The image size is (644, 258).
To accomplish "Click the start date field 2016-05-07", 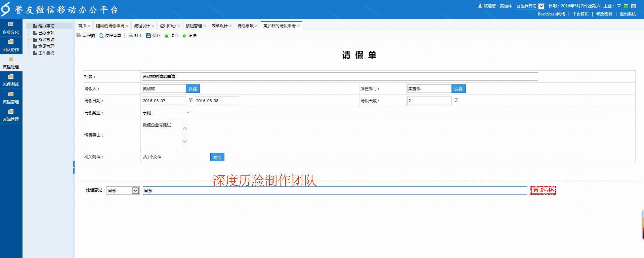I will pyautogui.click(x=164, y=101).
